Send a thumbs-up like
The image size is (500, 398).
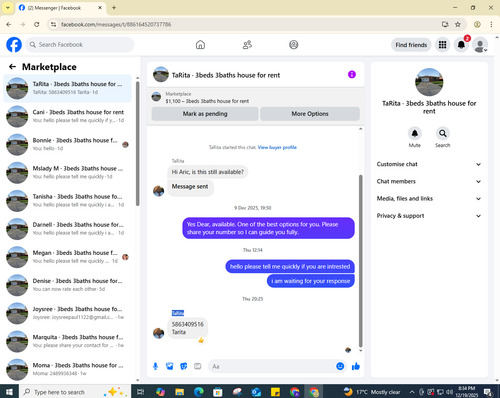click(x=356, y=366)
